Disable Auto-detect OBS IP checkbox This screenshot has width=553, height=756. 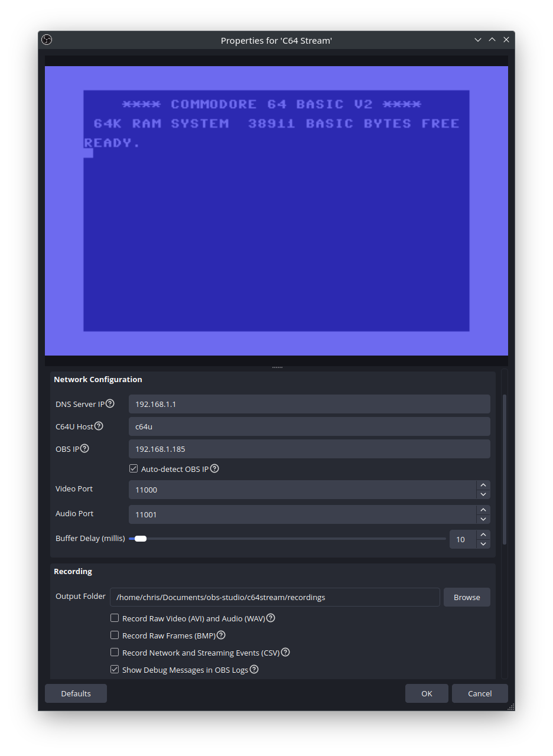pos(134,468)
